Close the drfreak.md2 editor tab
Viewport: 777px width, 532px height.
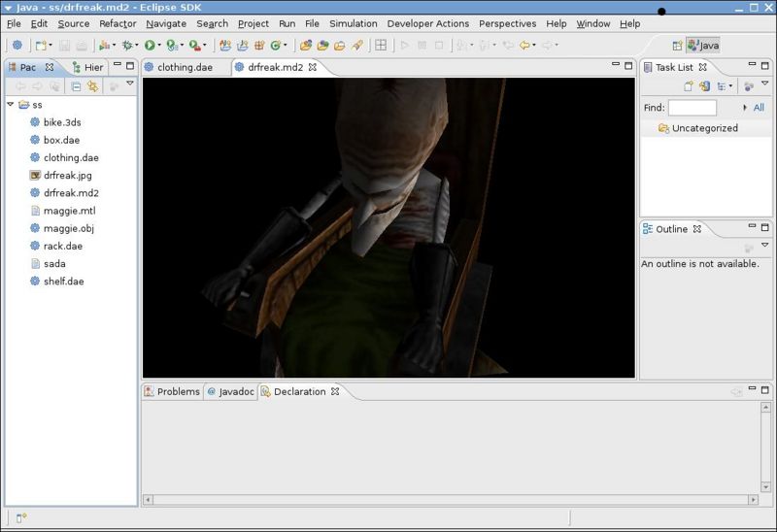(x=312, y=67)
